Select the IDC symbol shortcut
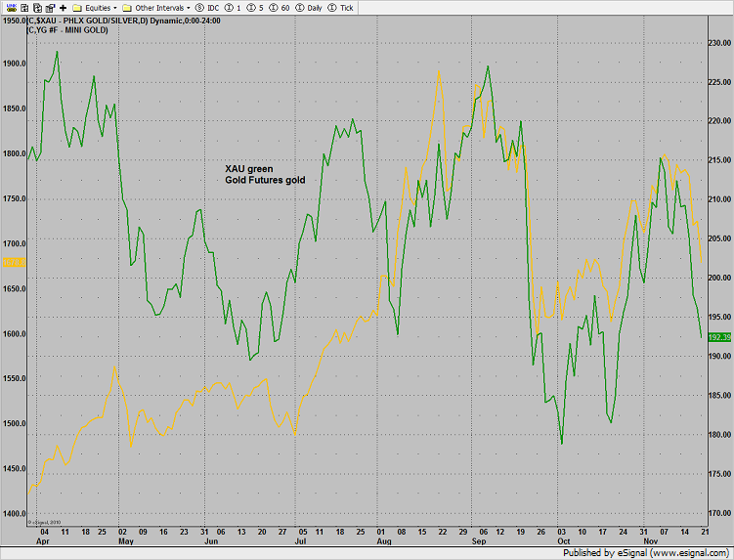This screenshot has width=734, height=560. point(205,7)
